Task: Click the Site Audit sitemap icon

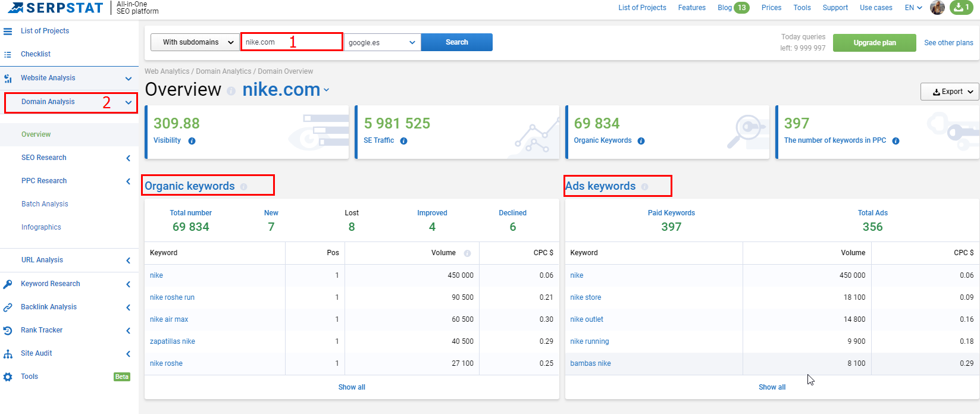Action: tap(8, 353)
